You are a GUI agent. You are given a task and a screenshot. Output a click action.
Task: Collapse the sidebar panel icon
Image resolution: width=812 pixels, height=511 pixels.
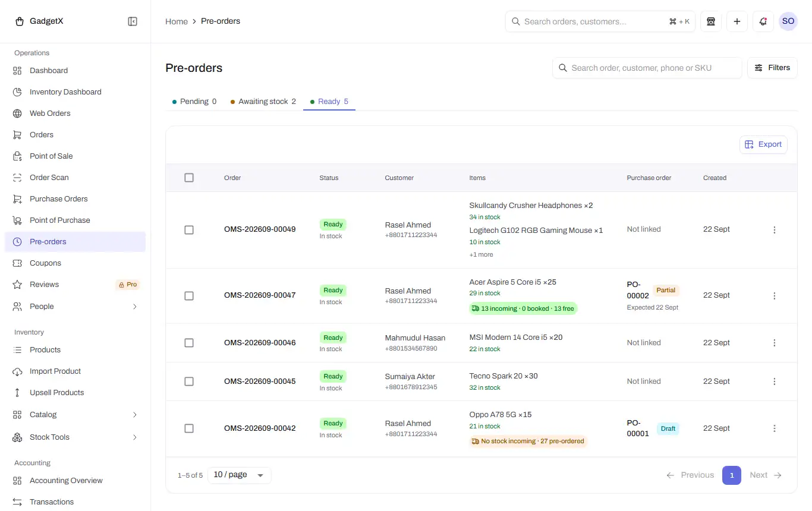(133, 21)
